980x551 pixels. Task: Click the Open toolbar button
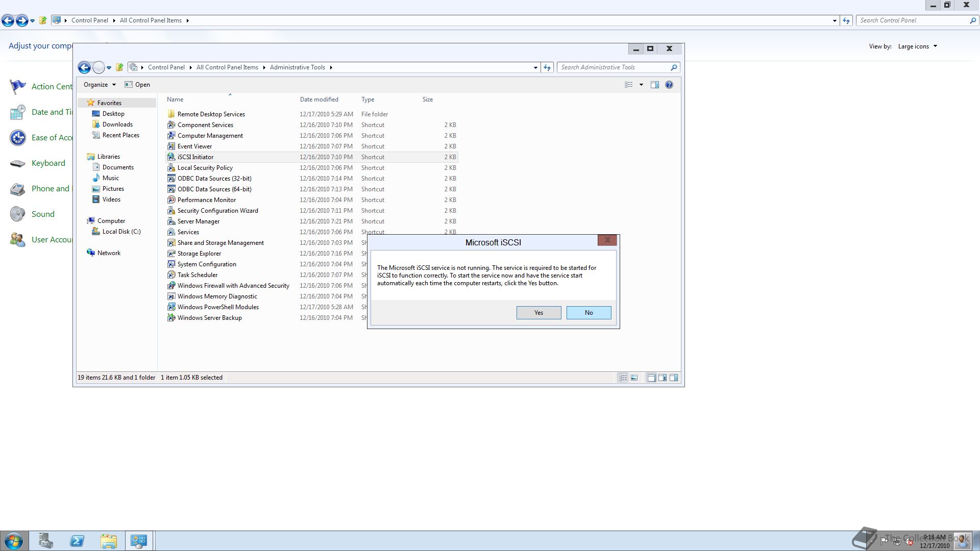(137, 85)
